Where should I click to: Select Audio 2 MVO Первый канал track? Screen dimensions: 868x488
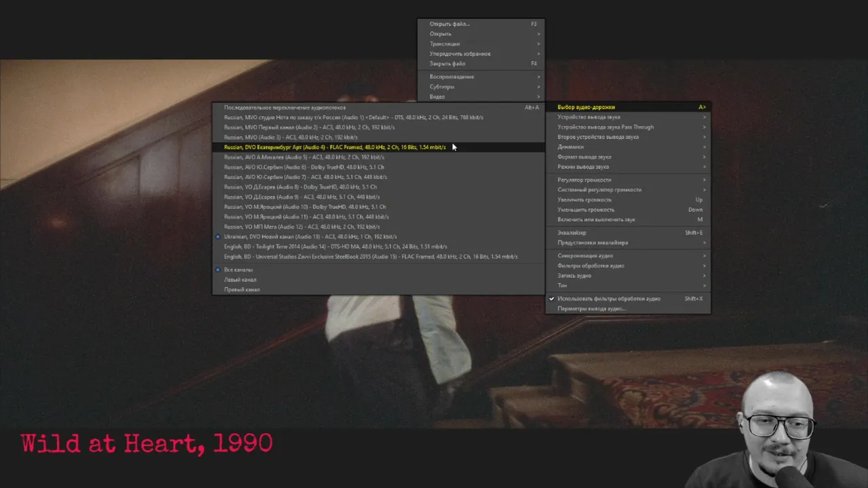(x=378, y=127)
